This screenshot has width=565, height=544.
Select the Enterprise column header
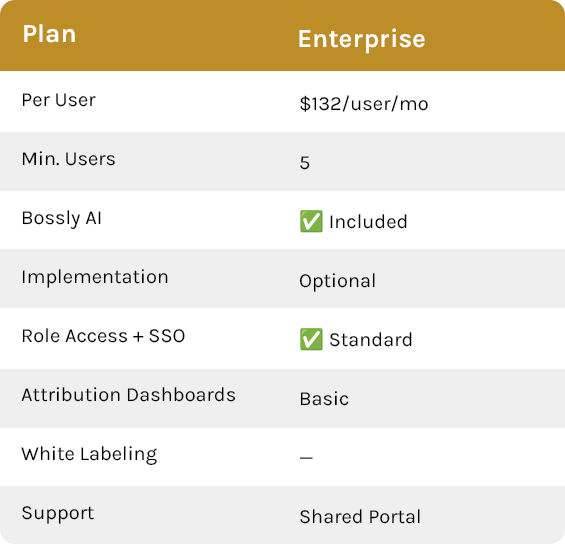click(x=362, y=39)
